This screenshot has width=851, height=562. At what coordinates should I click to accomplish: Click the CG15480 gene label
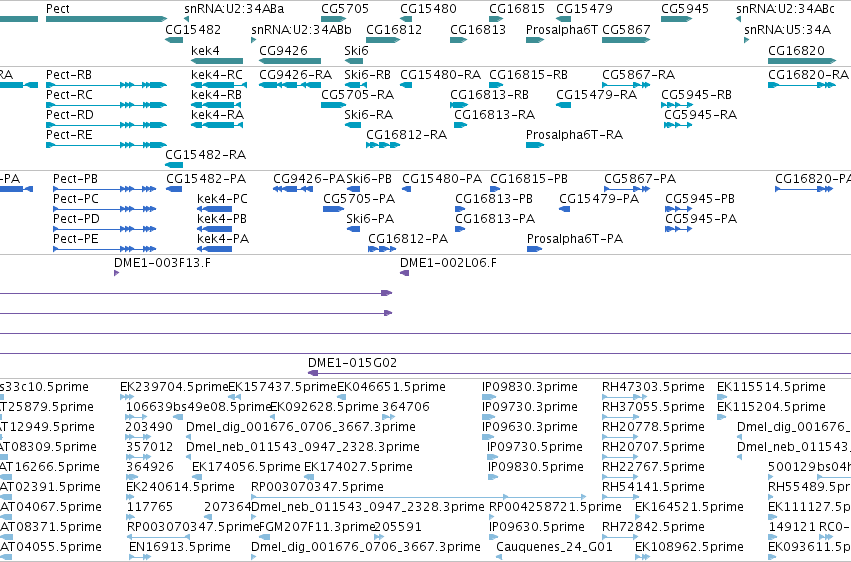coord(428,9)
